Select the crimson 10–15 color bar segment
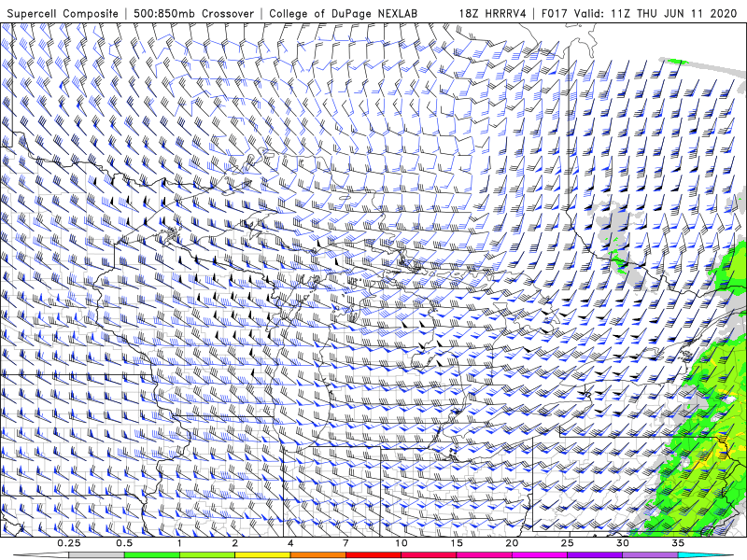Image resolution: width=747 pixels, height=560 pixels. (x=429, y=555)
